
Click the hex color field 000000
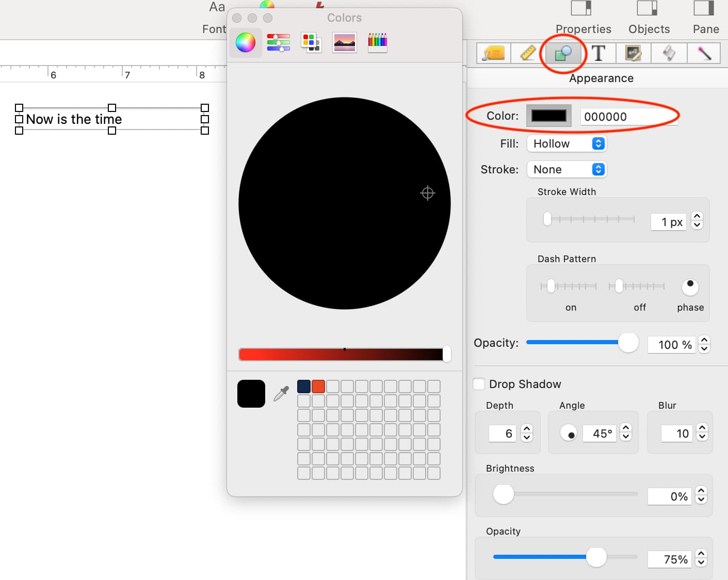pyautogui.click(x=628, y=117)
